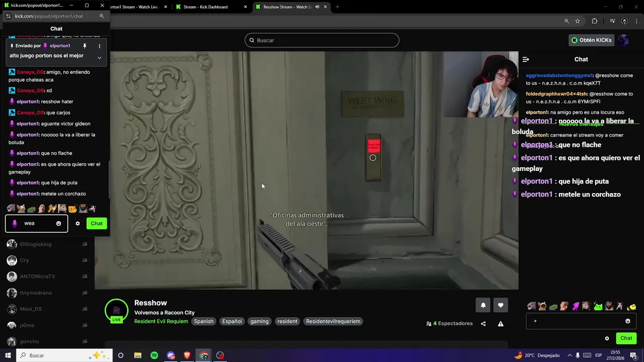Click the streamer webcam overlay in video
The height and width of the screenshot is (362, 644).
click(480, 84)
